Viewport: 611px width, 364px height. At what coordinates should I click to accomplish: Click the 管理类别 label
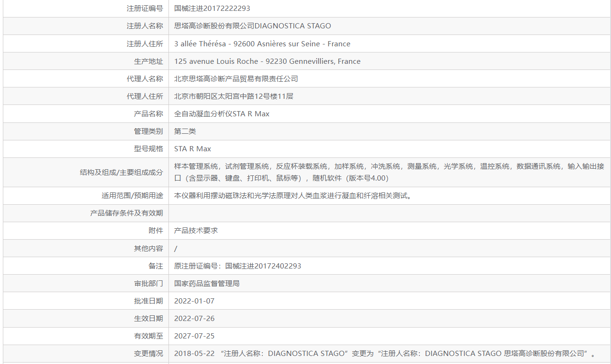[x=149, y=131]
